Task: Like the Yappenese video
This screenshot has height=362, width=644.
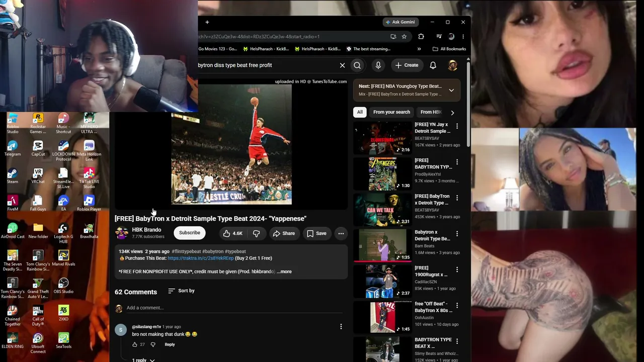Action: coord(233,233)
